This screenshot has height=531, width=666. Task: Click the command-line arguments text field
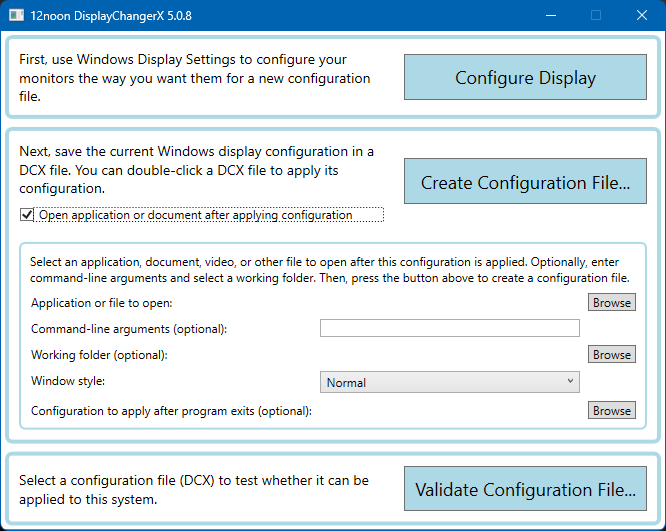(x=449, y=328)
